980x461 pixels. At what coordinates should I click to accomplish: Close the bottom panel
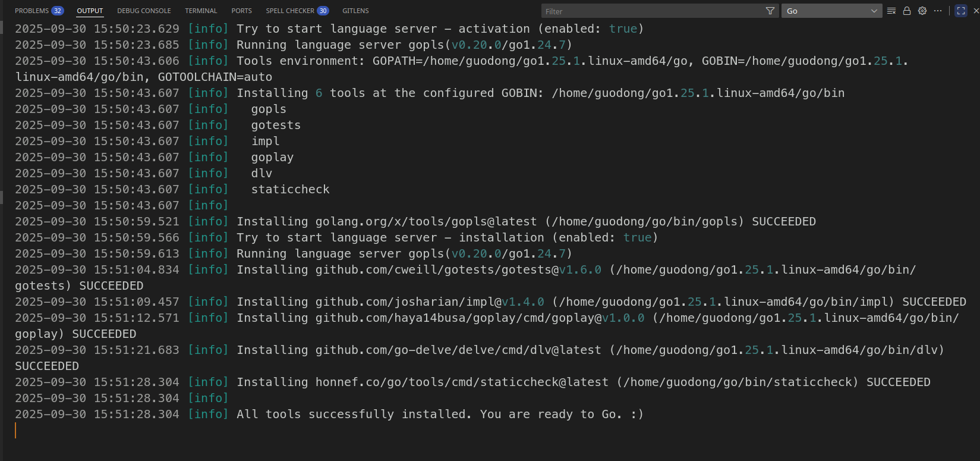(976, 11)
